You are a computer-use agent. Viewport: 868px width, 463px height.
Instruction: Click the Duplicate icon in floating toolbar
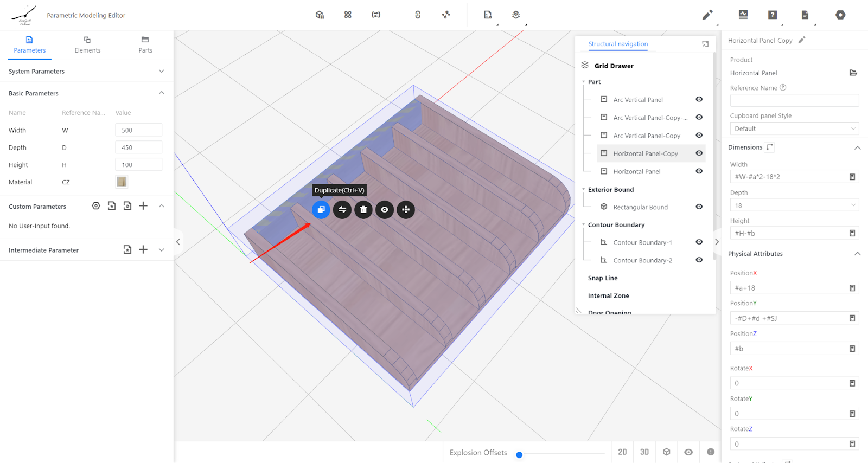pyautogui.click(x=321, y=210)
